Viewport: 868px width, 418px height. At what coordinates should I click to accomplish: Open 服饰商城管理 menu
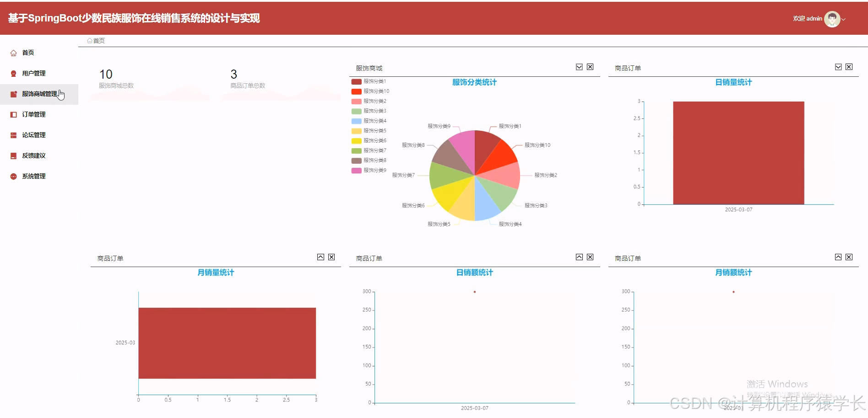[x=39, y=94]
